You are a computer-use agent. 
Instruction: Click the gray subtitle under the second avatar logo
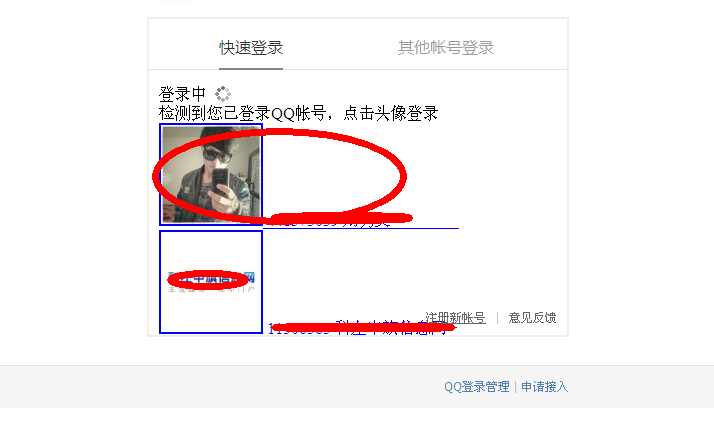click(x=211, y=289)
